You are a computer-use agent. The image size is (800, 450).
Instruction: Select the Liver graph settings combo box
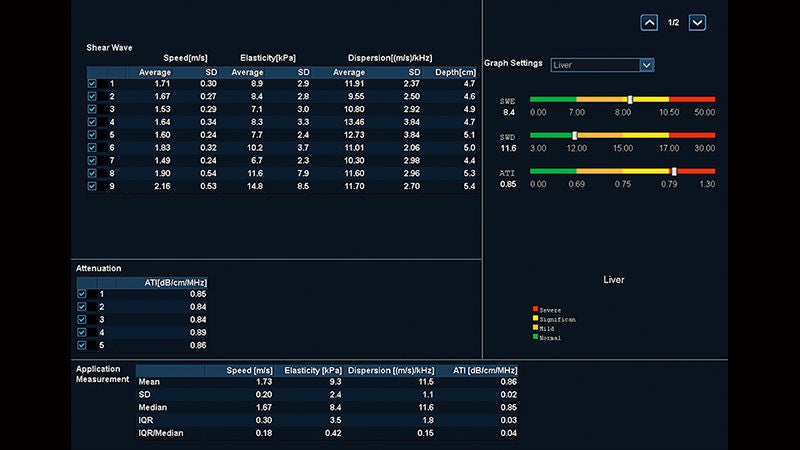(602, 65)
